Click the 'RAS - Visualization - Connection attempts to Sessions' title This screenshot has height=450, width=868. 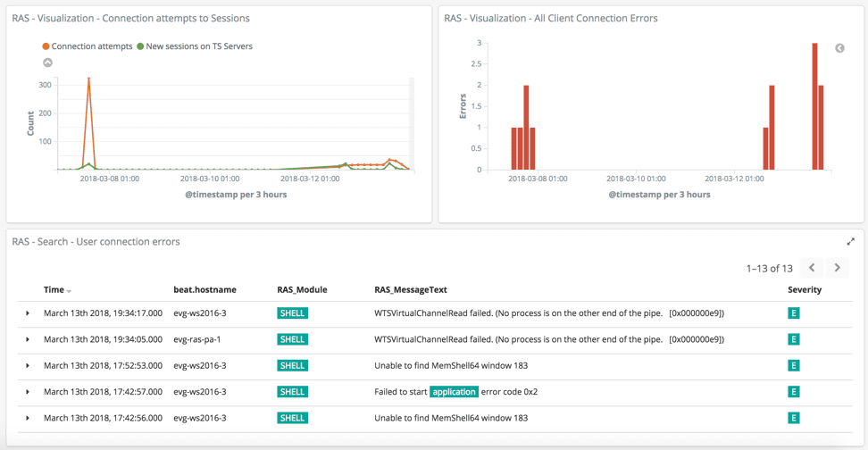pyautogui.click(x=130, y=18)
